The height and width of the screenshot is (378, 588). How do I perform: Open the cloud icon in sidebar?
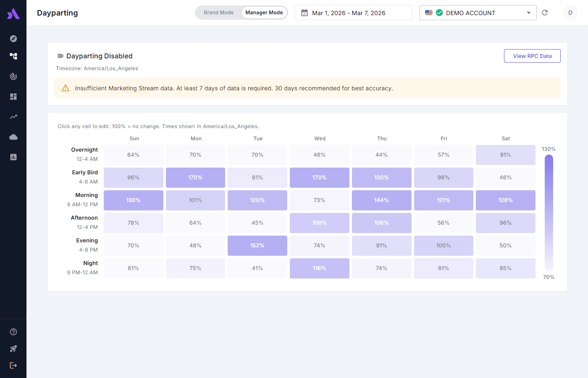pos(13,137)
